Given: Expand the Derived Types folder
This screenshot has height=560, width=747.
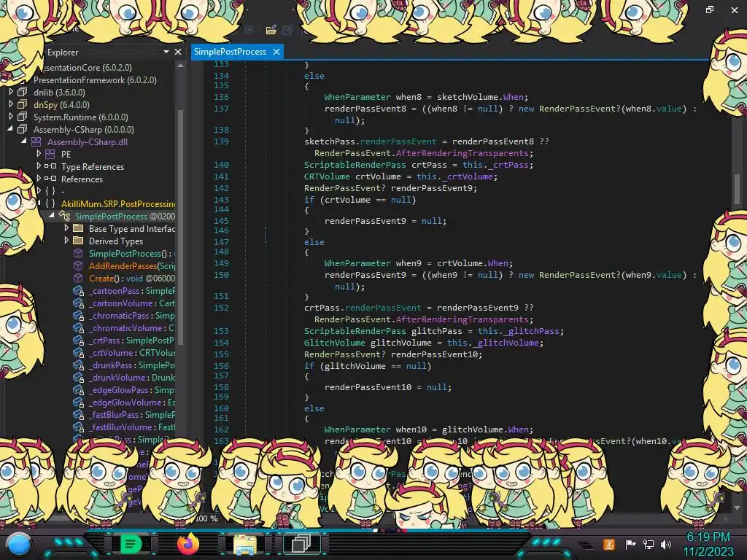Looking at the screenshot, I should (66, 240).
